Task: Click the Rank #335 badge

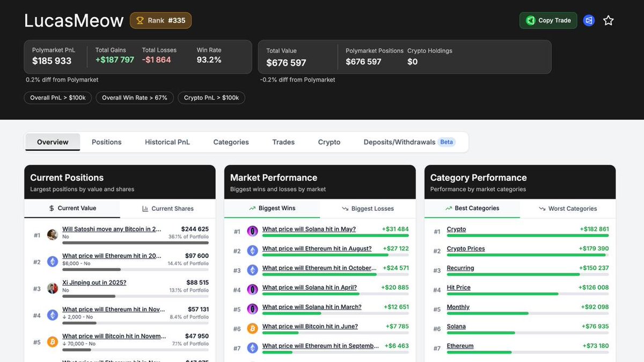Action: [160, 20]
